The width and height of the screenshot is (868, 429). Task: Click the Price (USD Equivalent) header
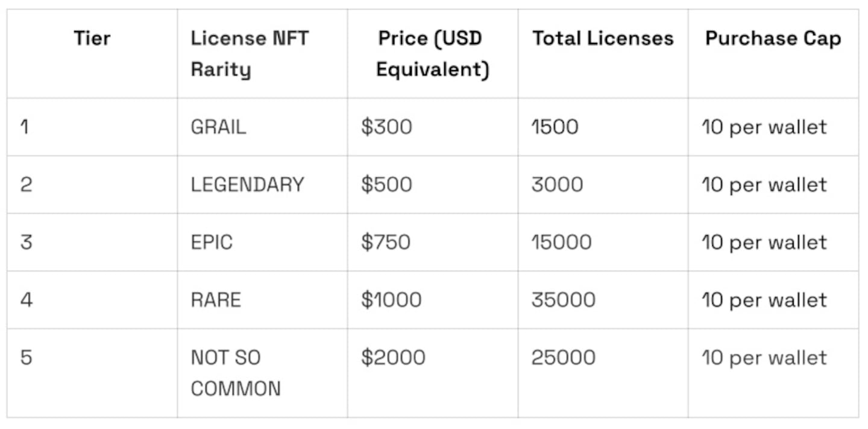(x=432, y=54)
